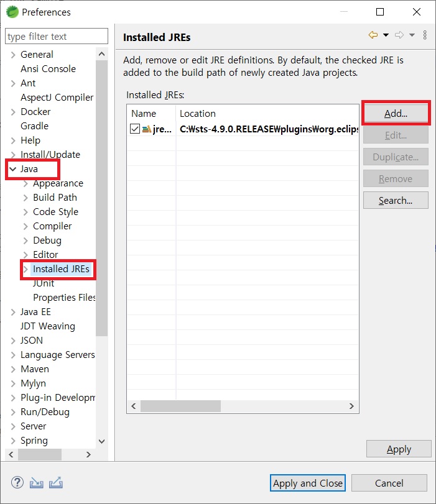Open the back history dropdown arrow
Screen dimensions: 436x504
(x=386, y=35)
